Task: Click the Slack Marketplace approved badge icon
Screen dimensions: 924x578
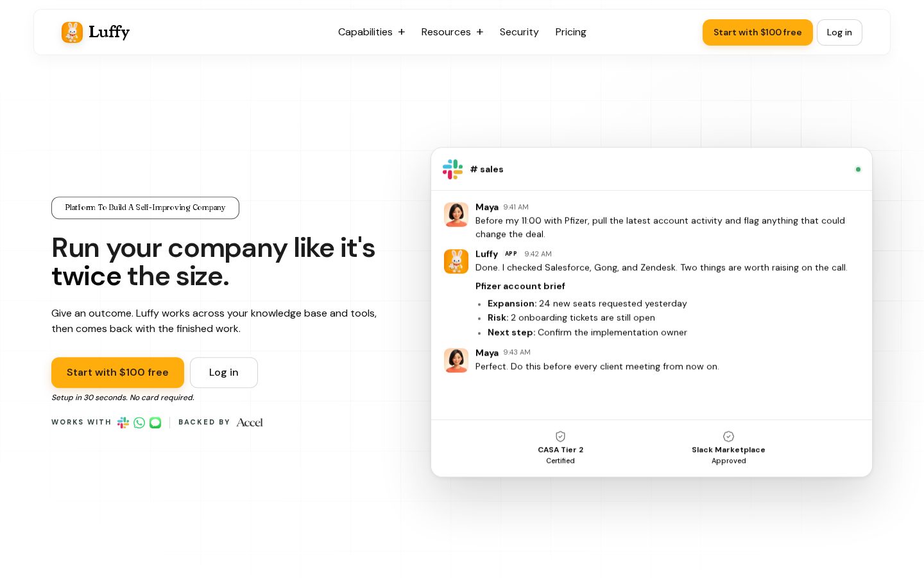Action: (728, 436)
